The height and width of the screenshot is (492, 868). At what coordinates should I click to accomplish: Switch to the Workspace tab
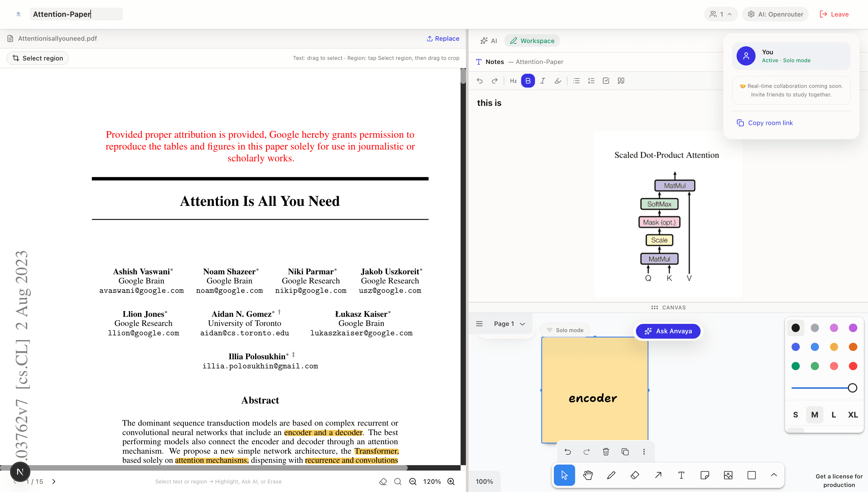tap(532, 40)
